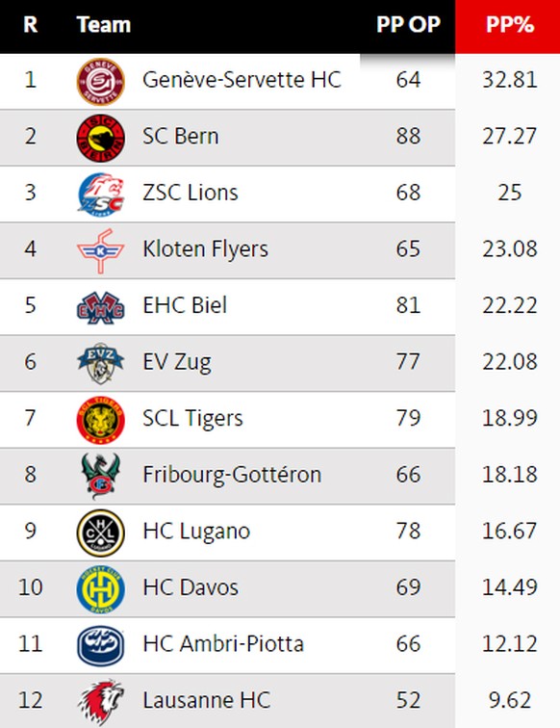Click the 32.81 PP% value cell
This screenshot has width=560, height=728.
pyautogui.click(x=509, y=79)
